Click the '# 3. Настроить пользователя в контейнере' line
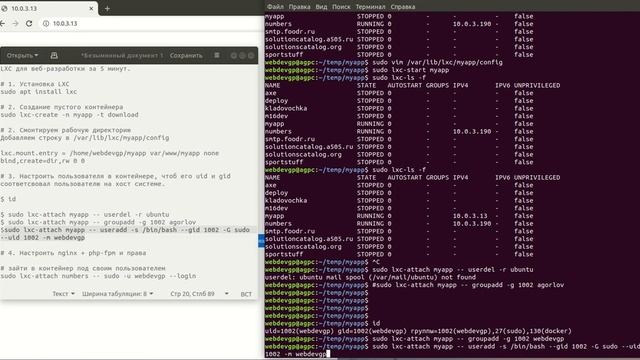Screen dimensions: 640x360 [115, 176]
